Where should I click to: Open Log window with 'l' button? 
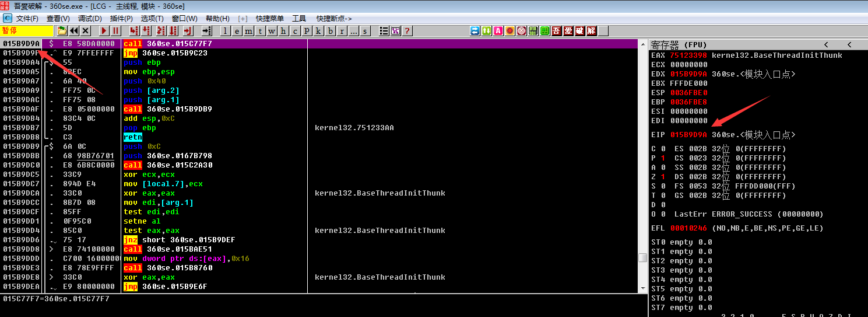226,31
